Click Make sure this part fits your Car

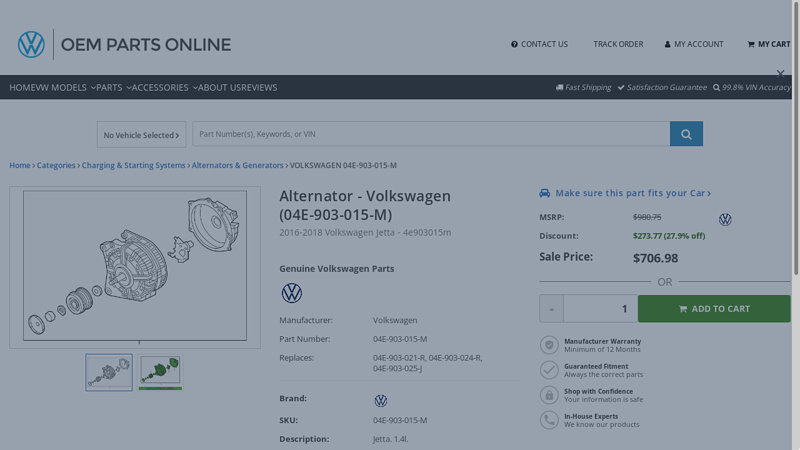[x=633, y=193]
